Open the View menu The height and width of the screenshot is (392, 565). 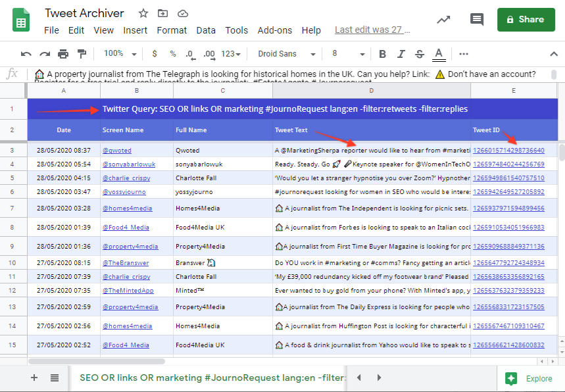[103, 30]
